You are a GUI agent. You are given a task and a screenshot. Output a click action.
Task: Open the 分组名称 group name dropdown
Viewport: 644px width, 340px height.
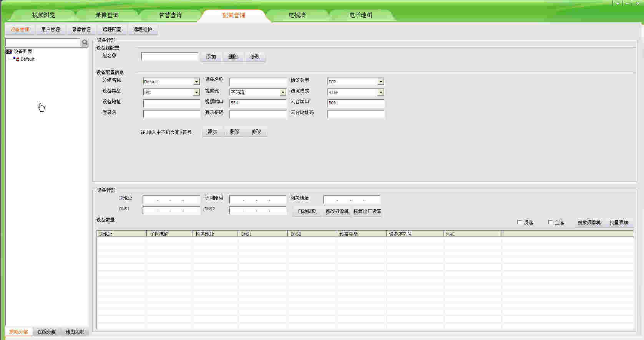196,82
